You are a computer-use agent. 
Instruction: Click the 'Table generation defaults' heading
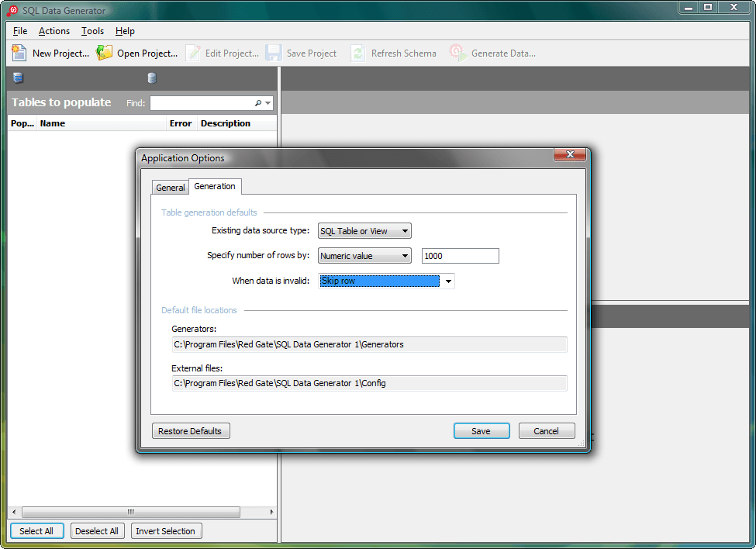(209, 212)
